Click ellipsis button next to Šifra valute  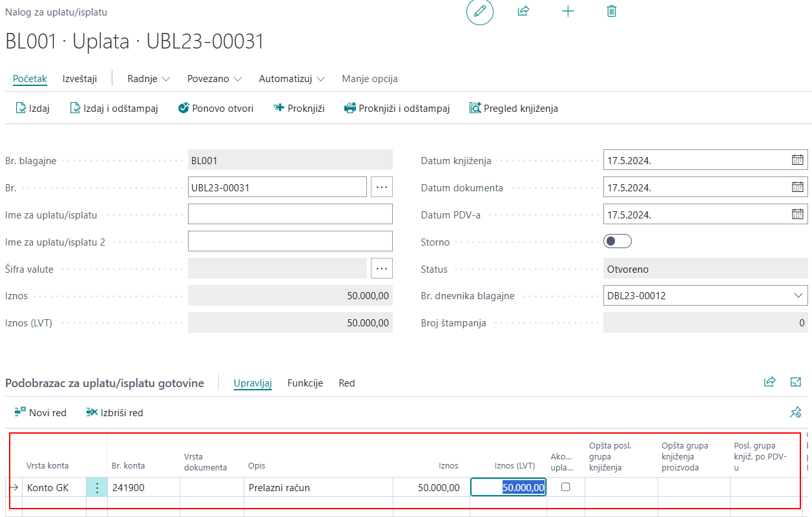pos(382,268)
